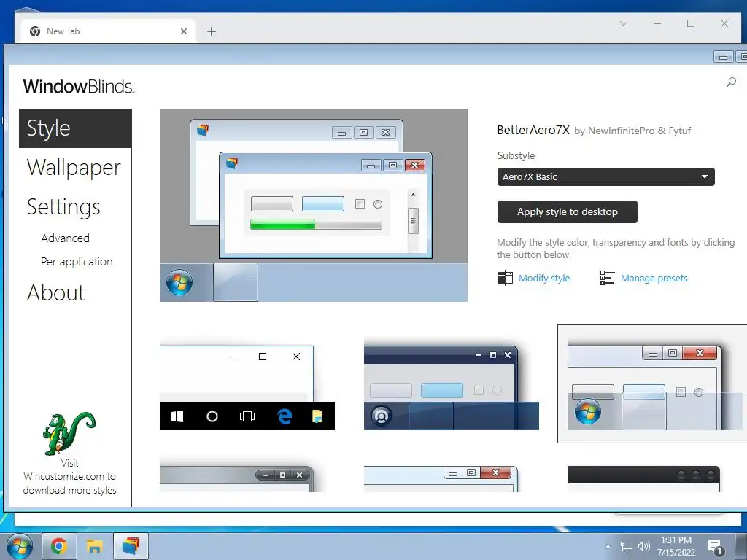The image size is (747, 560).
Task: Open the Style section in the sidebar
Action: pos(75,128)
